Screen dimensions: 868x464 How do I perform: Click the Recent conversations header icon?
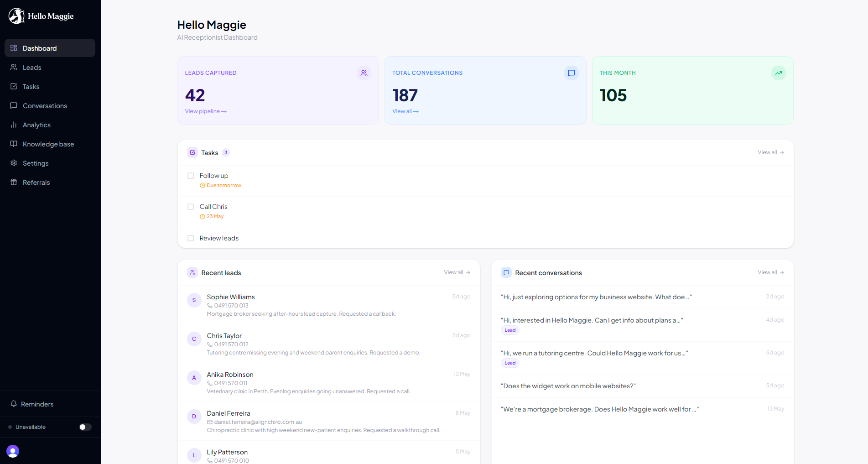click(x=506, y=272)
